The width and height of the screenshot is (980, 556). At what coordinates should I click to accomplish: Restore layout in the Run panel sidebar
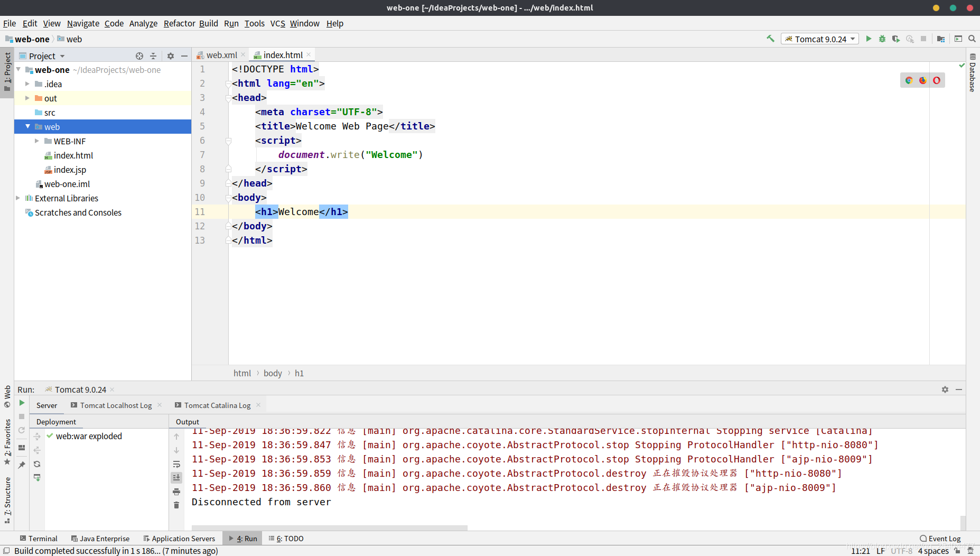(22, 448)
